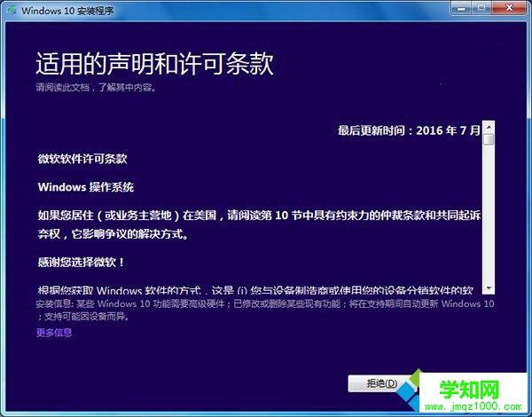Minimize the Windows 10 安装程序 window
The height and width of the screenshot is (417, 532).
click(461, 8)
